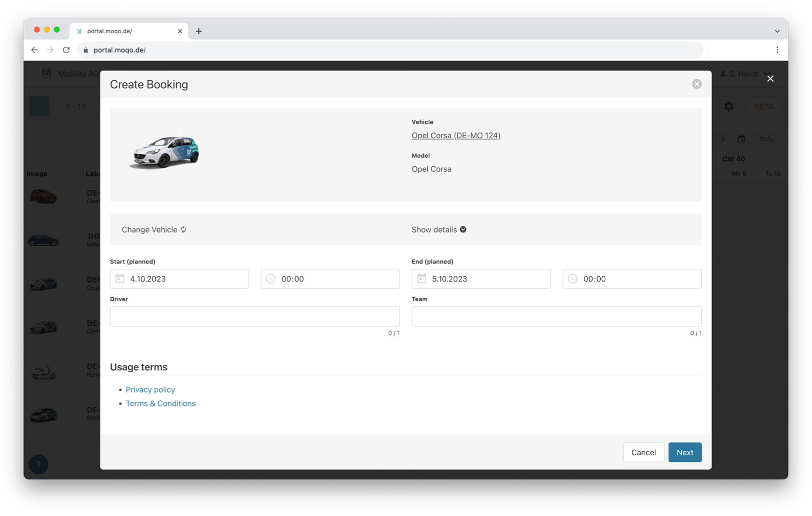Focus the Team input field

pos(556,316)
